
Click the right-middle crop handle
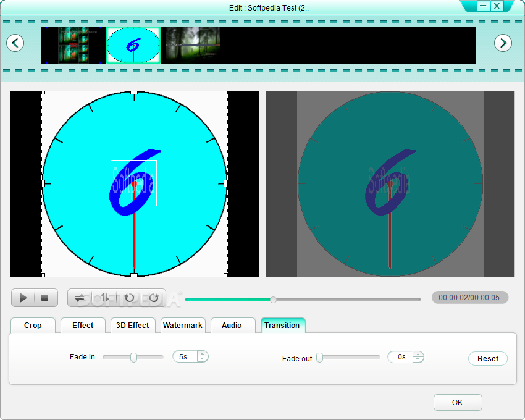tap(225, 183)
